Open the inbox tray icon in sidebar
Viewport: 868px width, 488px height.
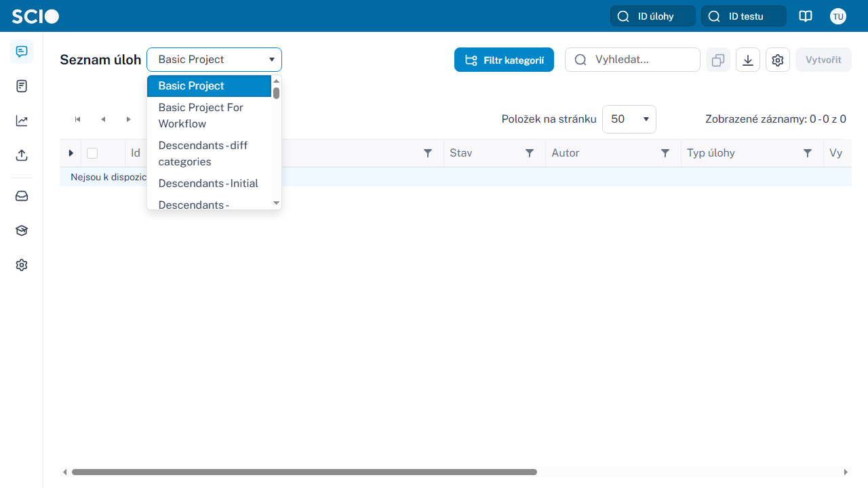click(x=22, y=196)
